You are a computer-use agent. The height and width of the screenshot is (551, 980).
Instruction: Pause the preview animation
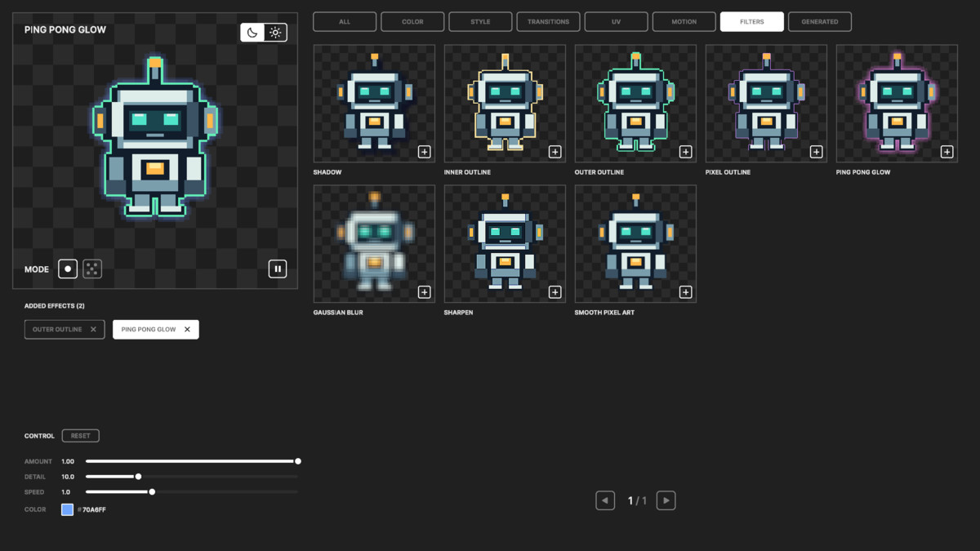point(278,269)
